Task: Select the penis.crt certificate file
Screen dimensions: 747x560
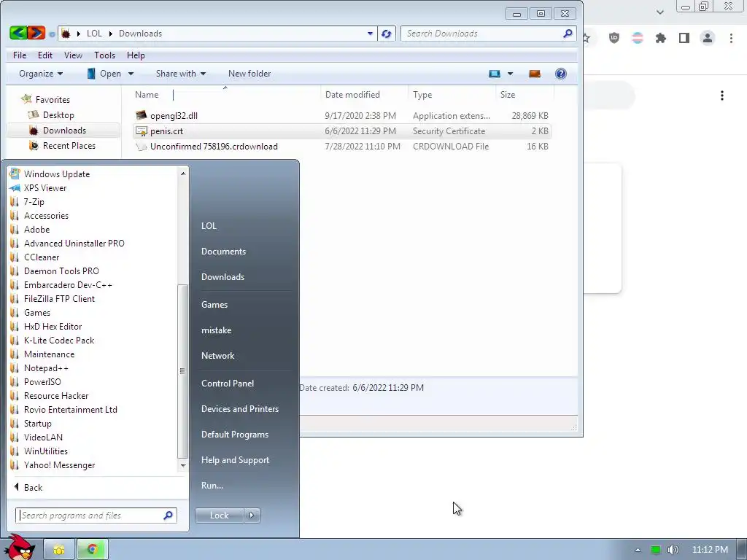Action: point(342,131)
